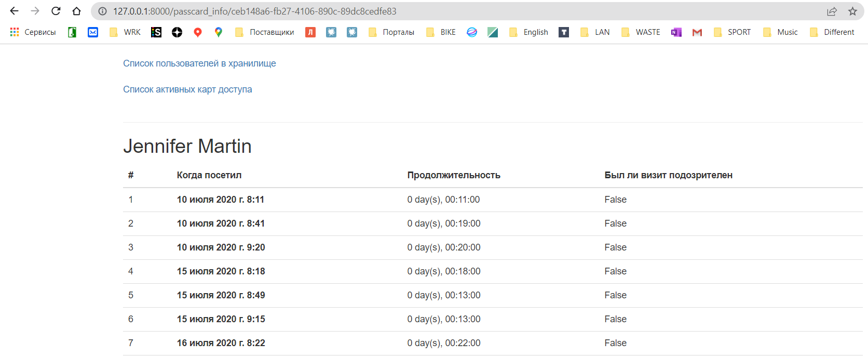Select duration 0 day(s), 00:22:00

click(x=444, y=343)
